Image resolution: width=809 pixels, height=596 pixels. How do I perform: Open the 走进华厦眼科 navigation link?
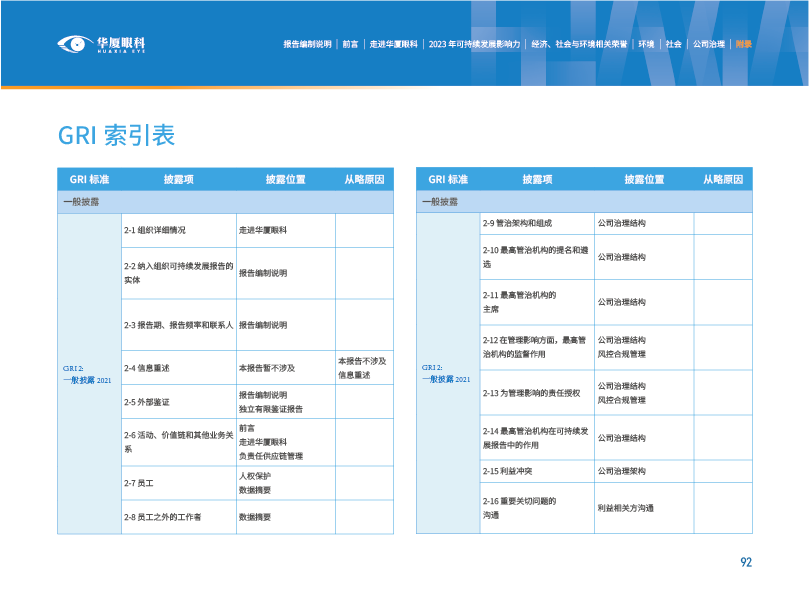pos(393,44)
